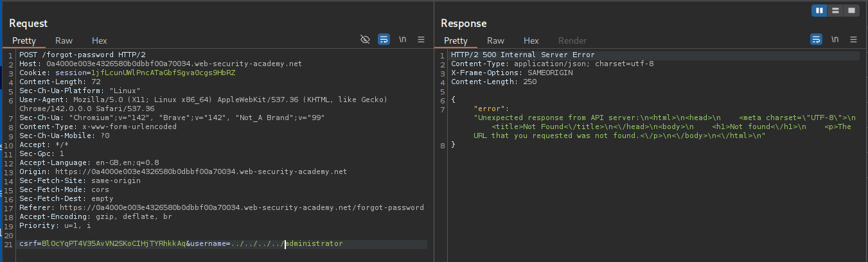Toggle word wrap in Response panel
Screen dimensions: 868x262
click(x=816, y=40)
